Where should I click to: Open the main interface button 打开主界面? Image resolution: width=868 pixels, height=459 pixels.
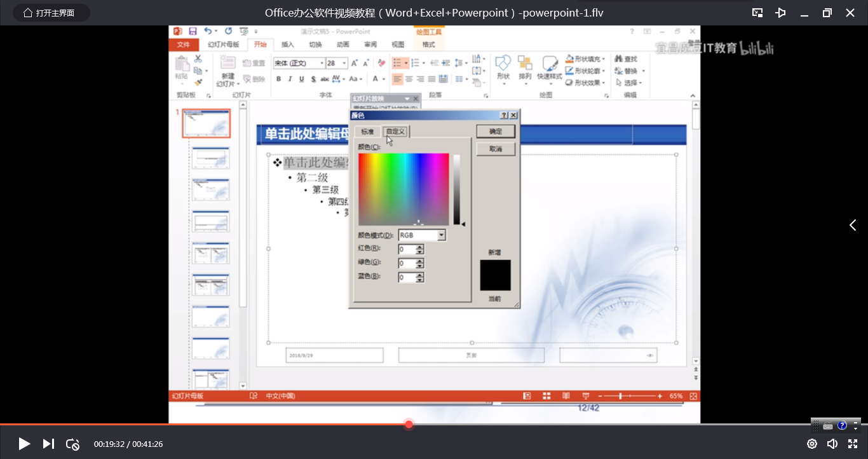[51, 13]
